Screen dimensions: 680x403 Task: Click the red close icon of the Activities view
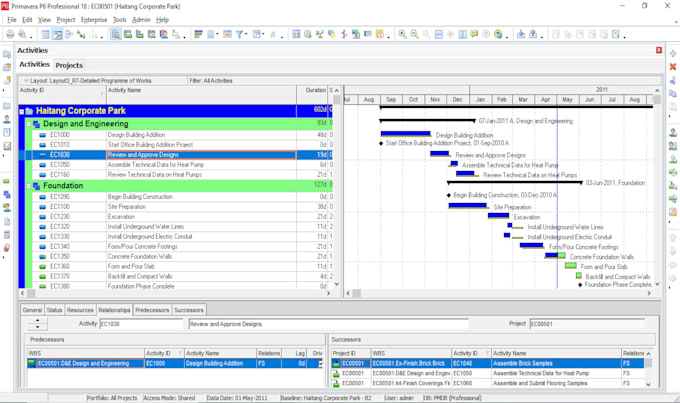(x=659, y=50)
